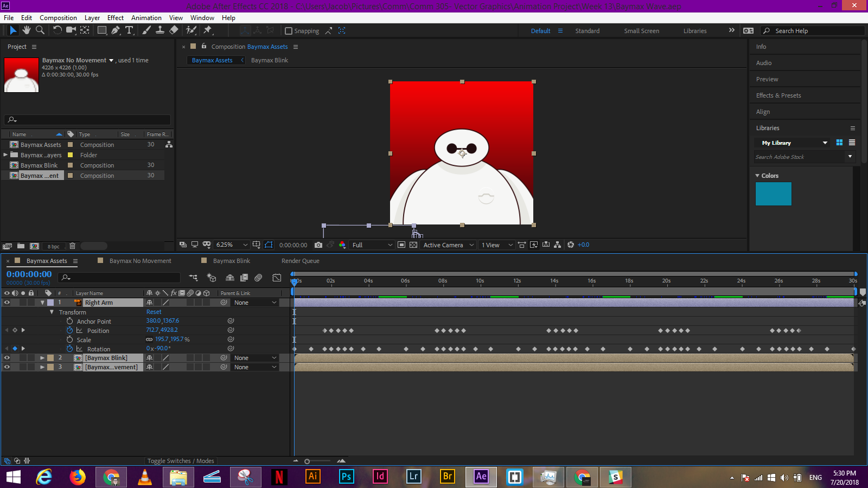
Task: Select the Hand tool in the toolbar
Action: (27, 30)
